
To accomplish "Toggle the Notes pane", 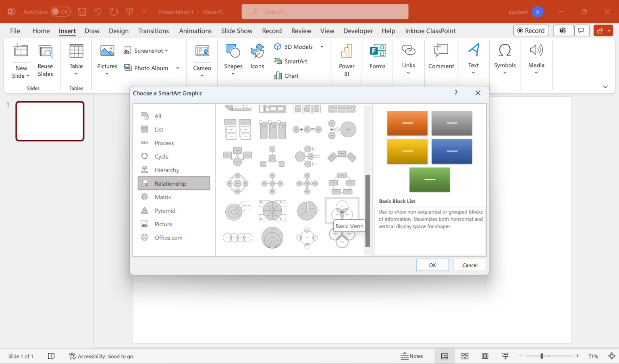I will pos(412,356).
